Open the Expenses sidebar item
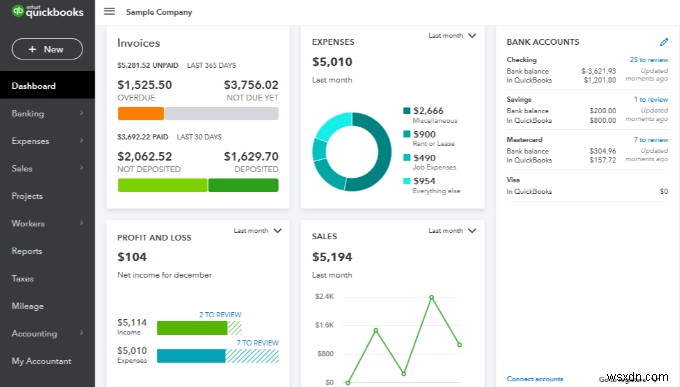The image size is (680, 387). [30, 141]
